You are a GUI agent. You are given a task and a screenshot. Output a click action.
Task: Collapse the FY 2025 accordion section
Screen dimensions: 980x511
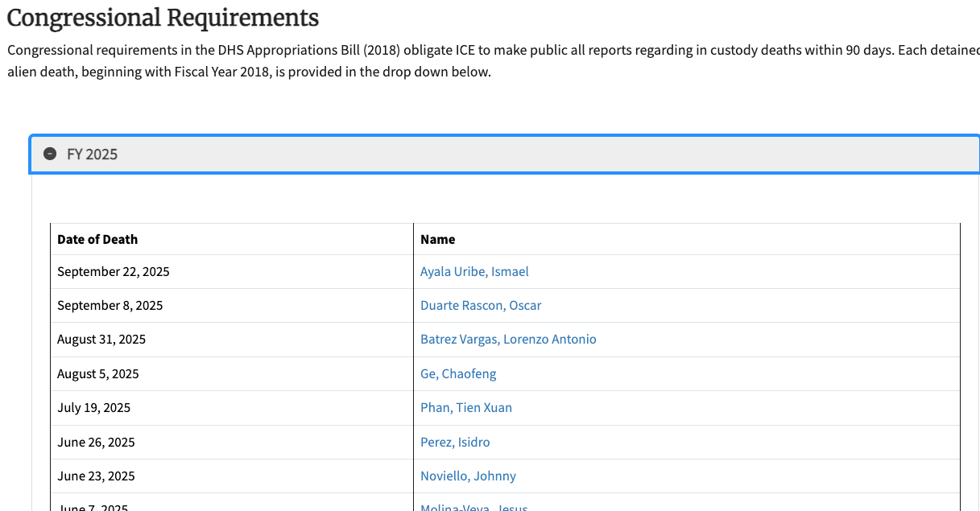pyautogui.click(x=505, y=154)
